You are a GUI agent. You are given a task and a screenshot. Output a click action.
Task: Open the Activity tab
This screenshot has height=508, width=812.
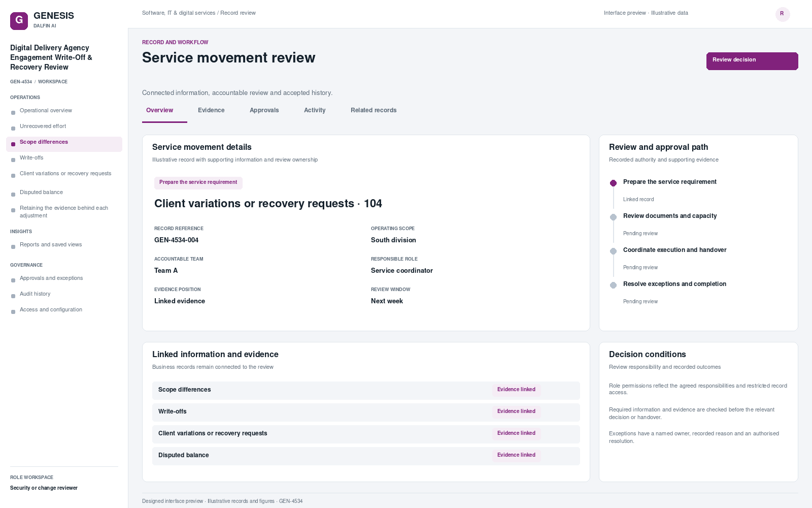315,110
